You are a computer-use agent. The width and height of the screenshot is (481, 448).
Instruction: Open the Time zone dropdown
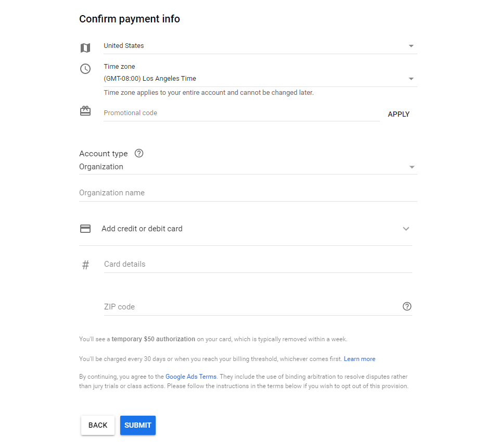[x=411, y=78]
